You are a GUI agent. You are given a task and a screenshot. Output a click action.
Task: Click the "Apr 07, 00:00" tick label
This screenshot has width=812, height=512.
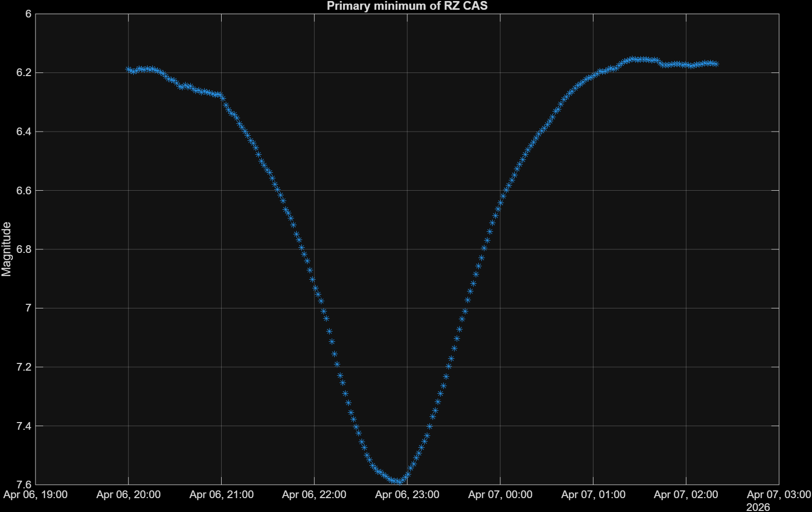pyautogui.click(x=500, y=495)
